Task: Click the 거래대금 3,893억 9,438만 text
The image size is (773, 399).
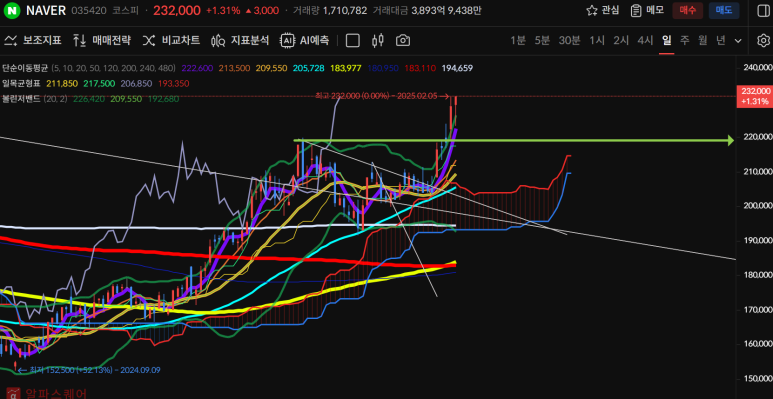Action: 427,10
